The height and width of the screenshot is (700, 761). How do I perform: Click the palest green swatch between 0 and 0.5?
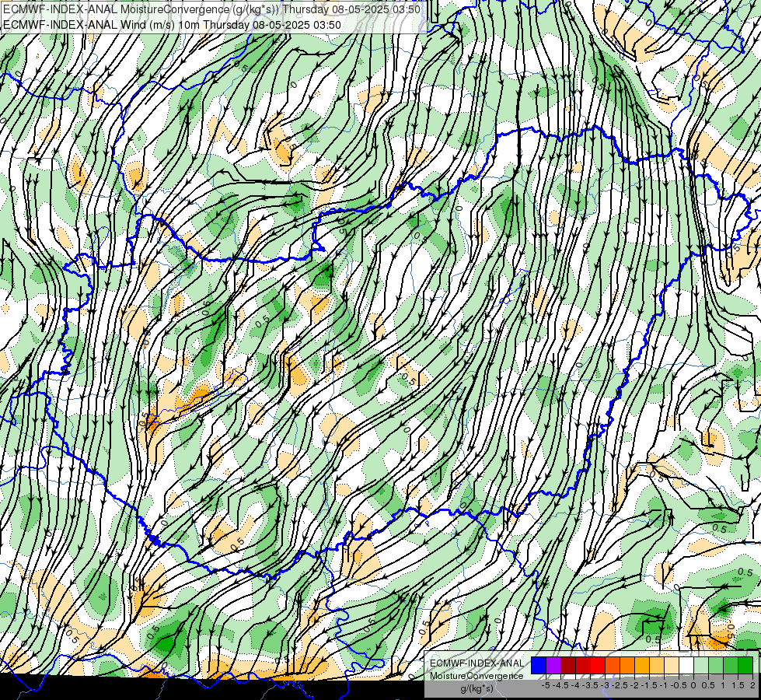(701, 666)
